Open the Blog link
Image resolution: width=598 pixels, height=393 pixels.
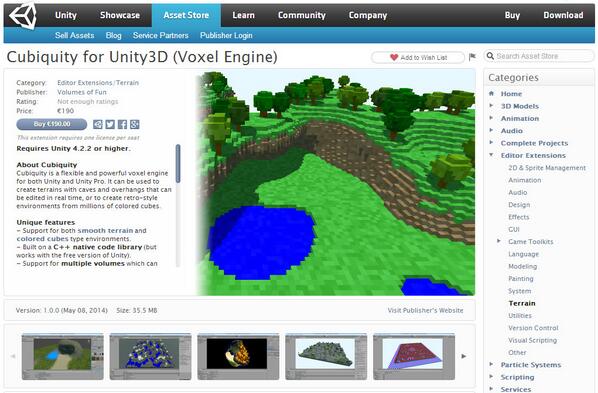[113, 35]
